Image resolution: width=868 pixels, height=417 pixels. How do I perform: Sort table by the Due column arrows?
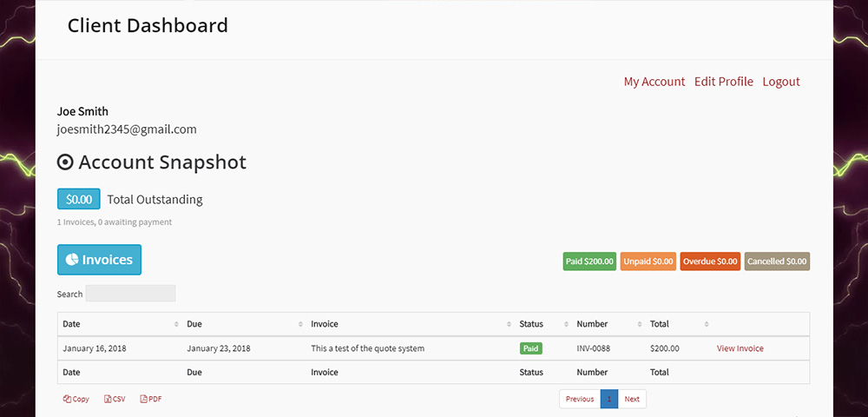(x=300, y=324)
